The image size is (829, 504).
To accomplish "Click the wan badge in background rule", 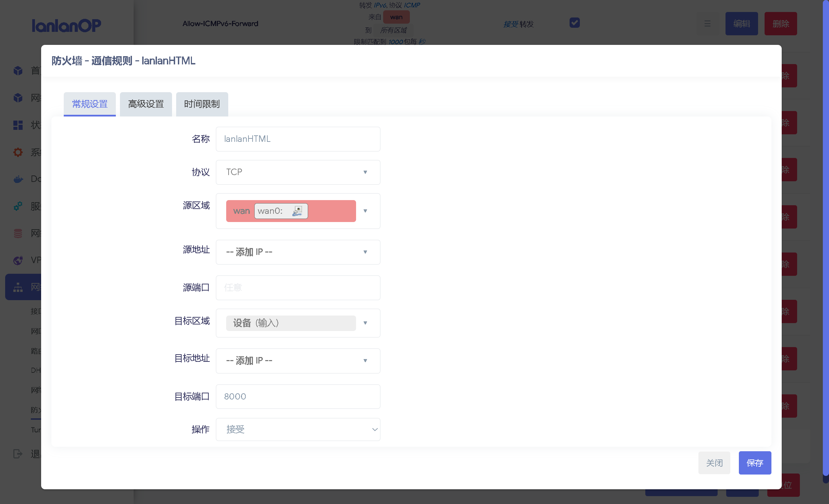I will [396, 17].
